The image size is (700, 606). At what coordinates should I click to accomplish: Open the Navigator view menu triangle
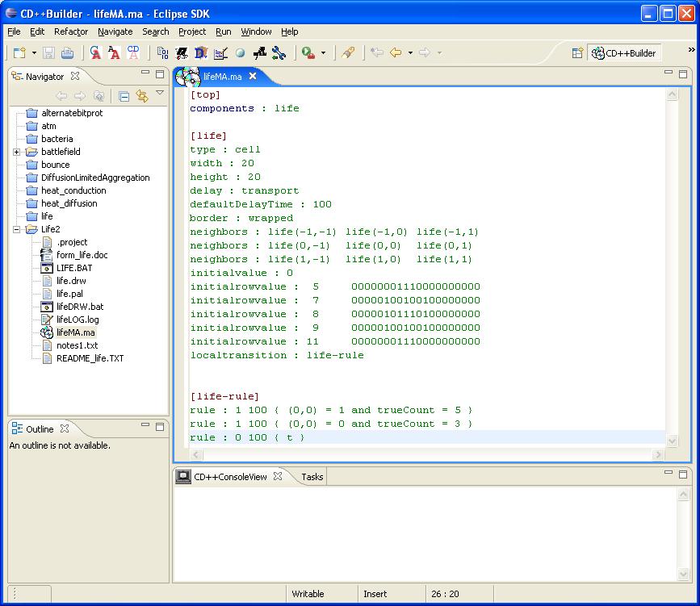point(159,93)
